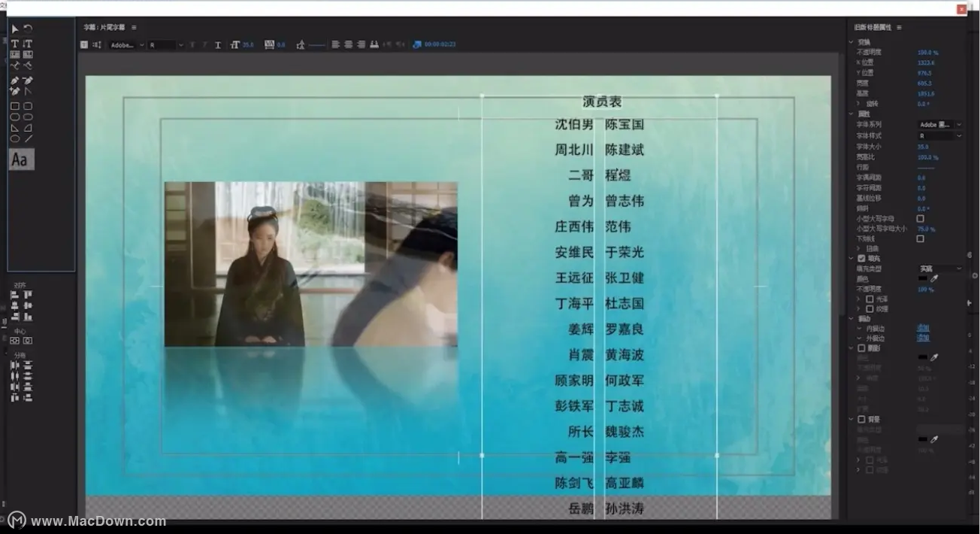Click the X 位置 value field
The width and height of the screenshot is (980, 534).
pos(926,63)
